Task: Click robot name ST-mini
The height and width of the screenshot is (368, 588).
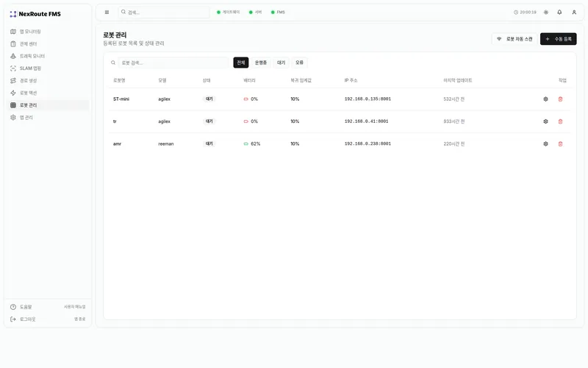Action: [121, 99]
